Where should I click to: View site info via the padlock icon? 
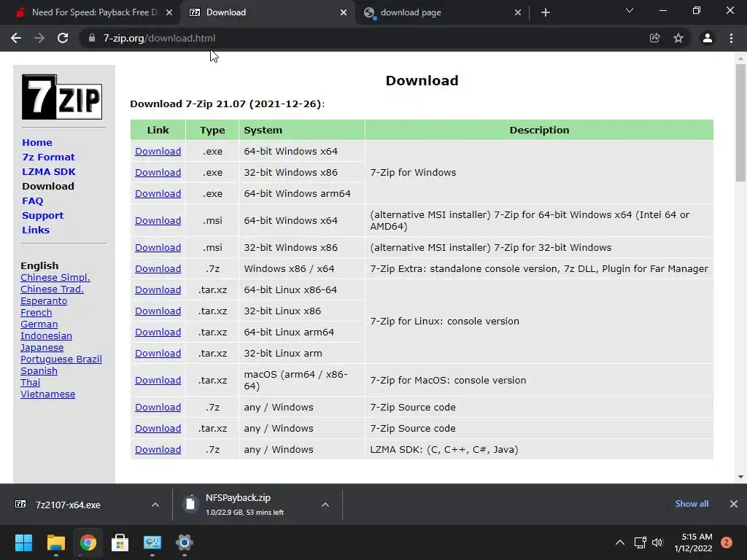tap(91, 38)
